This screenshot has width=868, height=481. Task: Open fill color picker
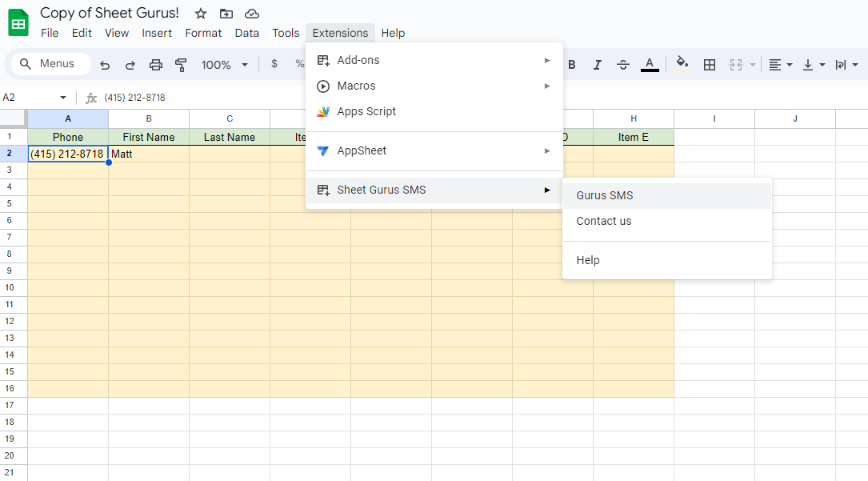point(682,64)
